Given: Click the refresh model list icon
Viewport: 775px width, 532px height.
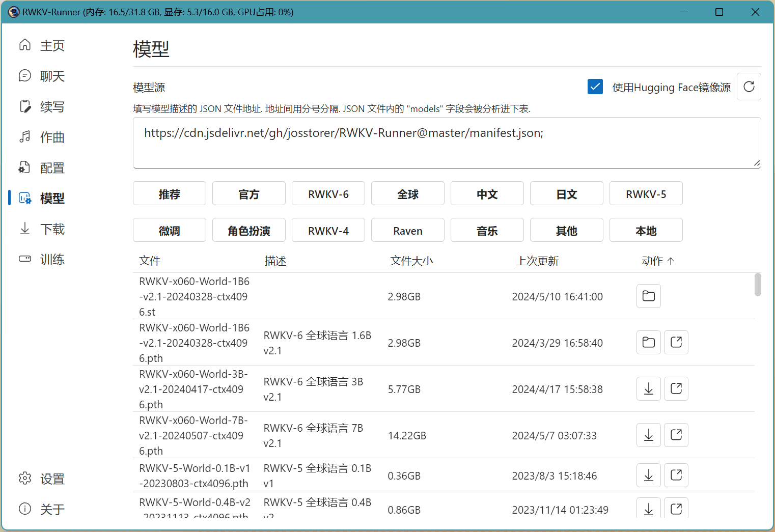Looking at the screenshot, I should point(749,87).
